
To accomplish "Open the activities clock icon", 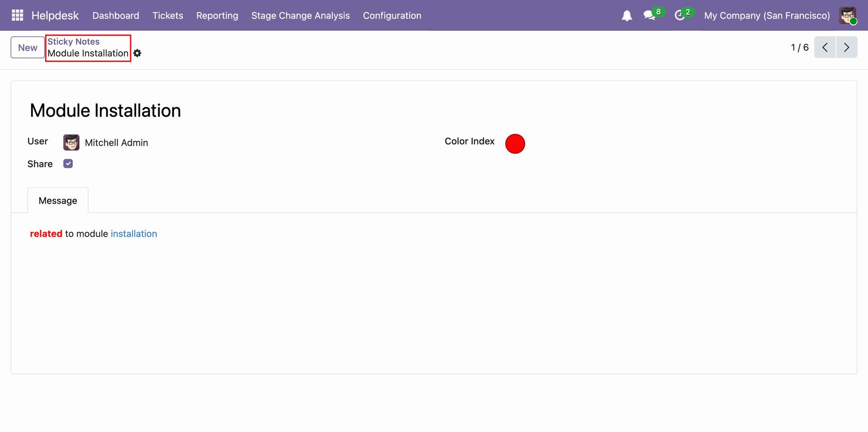I will (x=679, y=15).
